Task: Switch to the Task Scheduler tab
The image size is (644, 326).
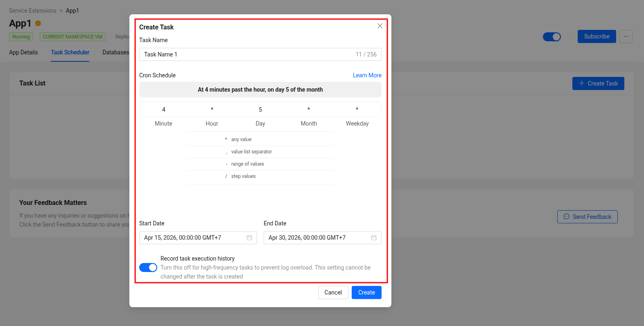Action: click(70, 52)
